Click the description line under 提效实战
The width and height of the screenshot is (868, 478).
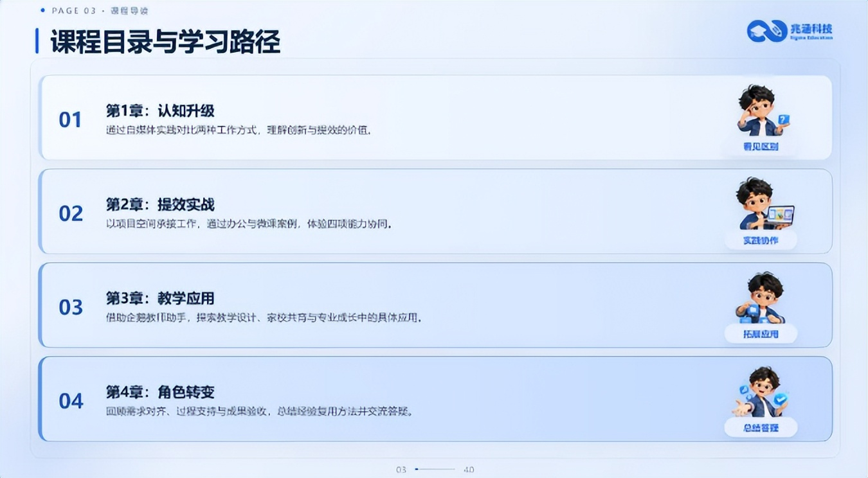point(249,224)
